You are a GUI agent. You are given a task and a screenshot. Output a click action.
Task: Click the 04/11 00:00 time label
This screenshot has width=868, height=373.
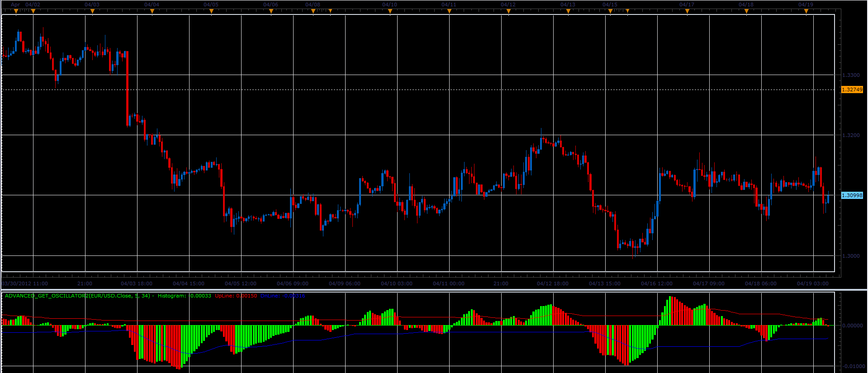tap(449, 283)
